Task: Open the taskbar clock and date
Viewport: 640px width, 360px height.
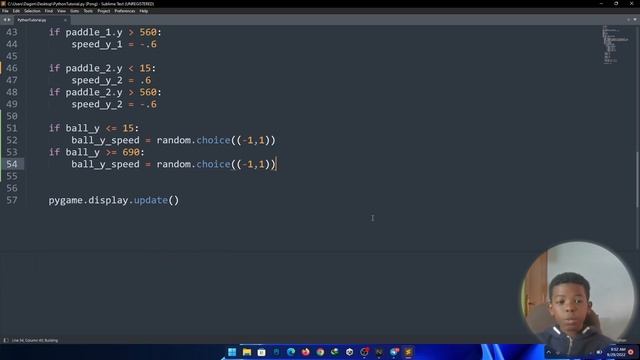Action: pos(616,352)
